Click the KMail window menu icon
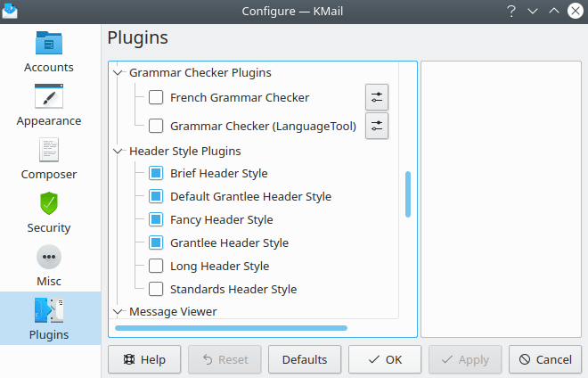The width and height of the screenshot is (588, 378). coord(12,11)
